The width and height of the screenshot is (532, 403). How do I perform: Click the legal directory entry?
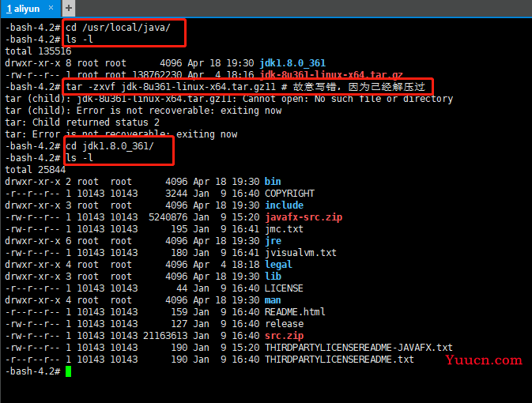278,265
